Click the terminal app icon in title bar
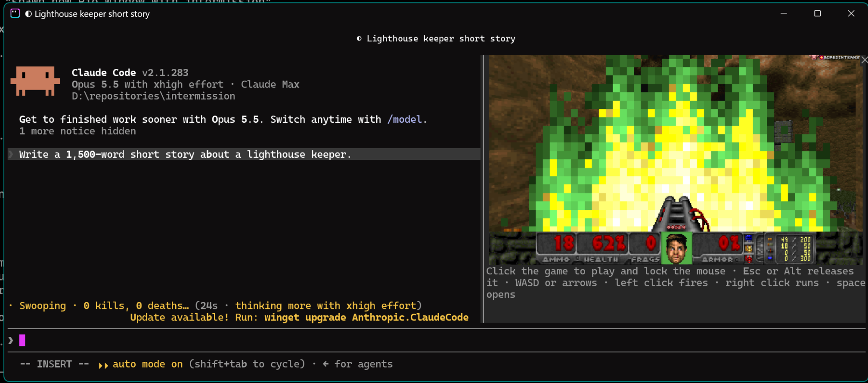Image resolution: width=868 pixels, height=383 pixels. (x=15, y=13)
